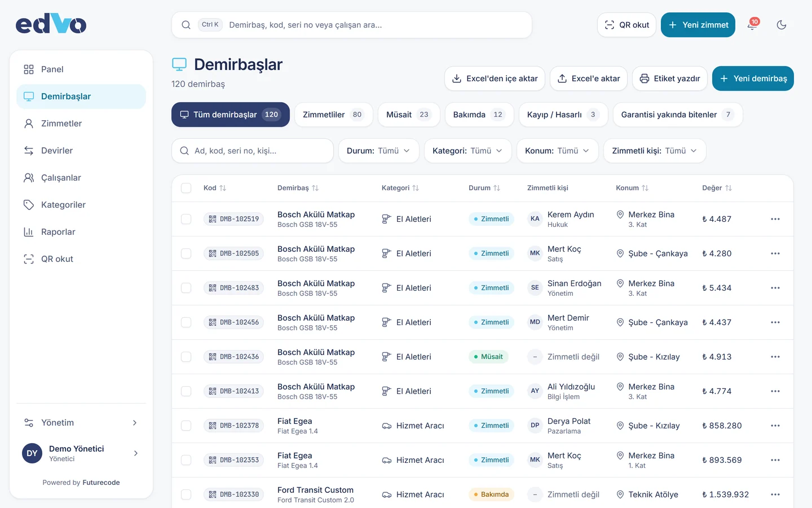Click the Yeni demirbaş button
Image resolution: width=812 pixels, height=508 pixels.
pos(753,78)
